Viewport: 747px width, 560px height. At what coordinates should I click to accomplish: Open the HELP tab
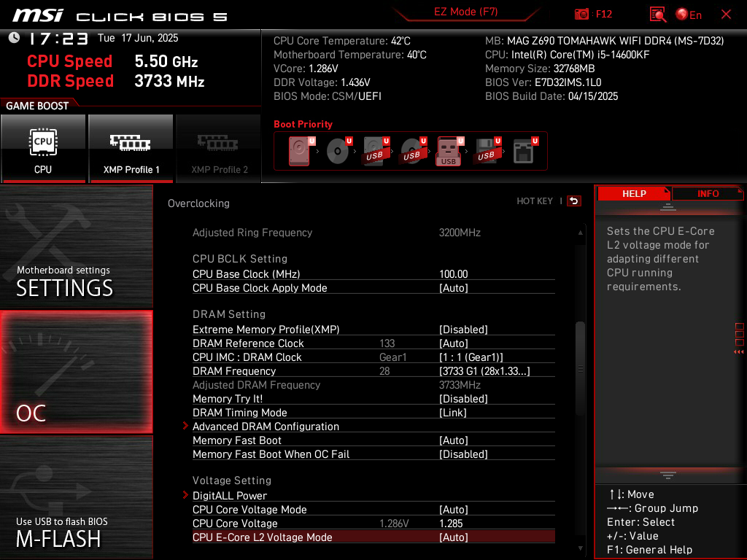pos(634,193)
